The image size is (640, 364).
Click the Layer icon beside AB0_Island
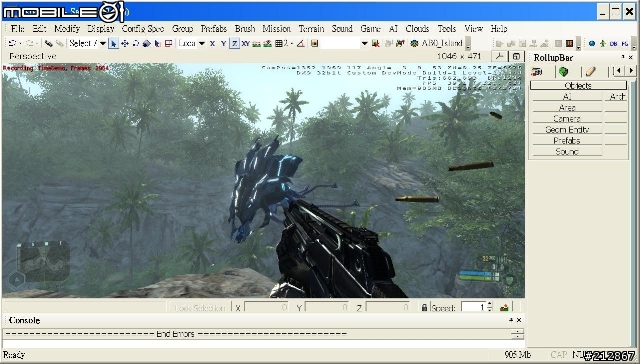coord(415,43)
